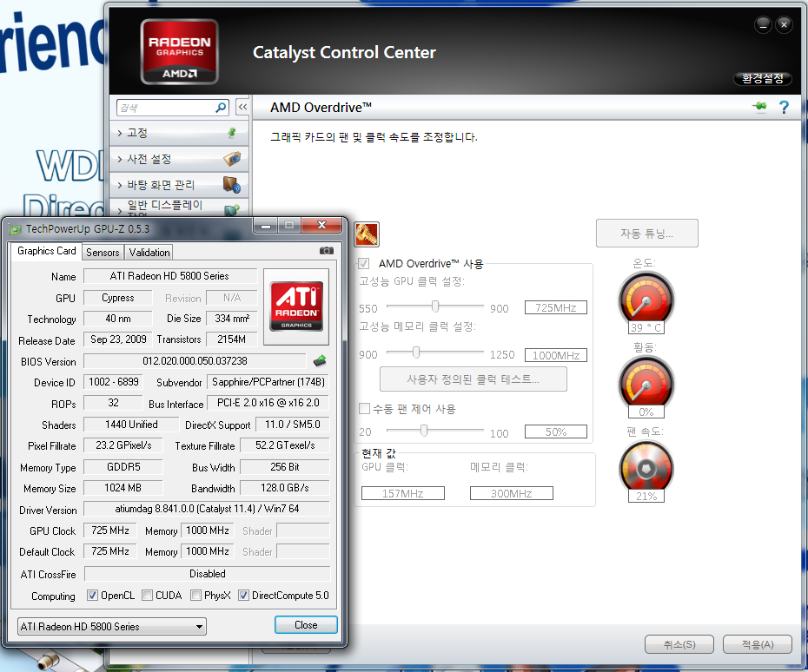Click the Subvendor Sapphire/PCPartner (174B) field
The width and height of the screenshot is (808, 672).
click(x=268, y=381)
